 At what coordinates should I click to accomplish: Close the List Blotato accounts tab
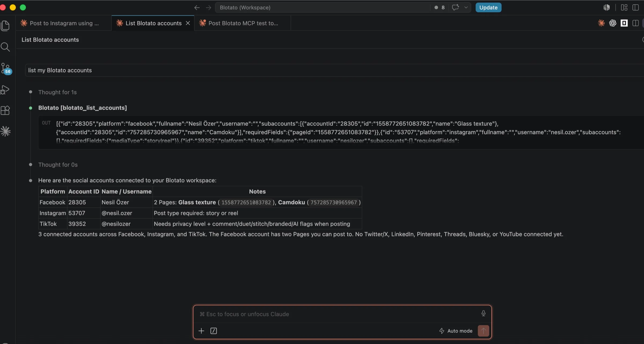(x=188, y=23)
